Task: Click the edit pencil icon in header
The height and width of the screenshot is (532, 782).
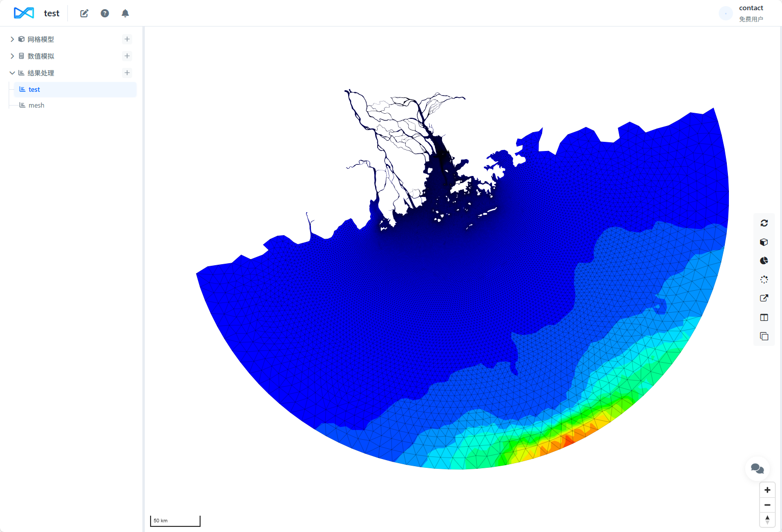Action: [84, 13]
